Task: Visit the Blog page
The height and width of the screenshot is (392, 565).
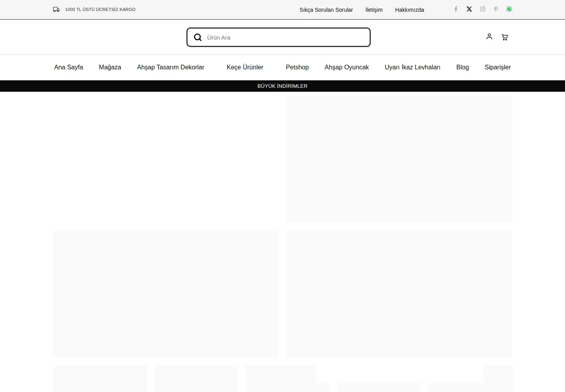Action: tap(463, 67)
